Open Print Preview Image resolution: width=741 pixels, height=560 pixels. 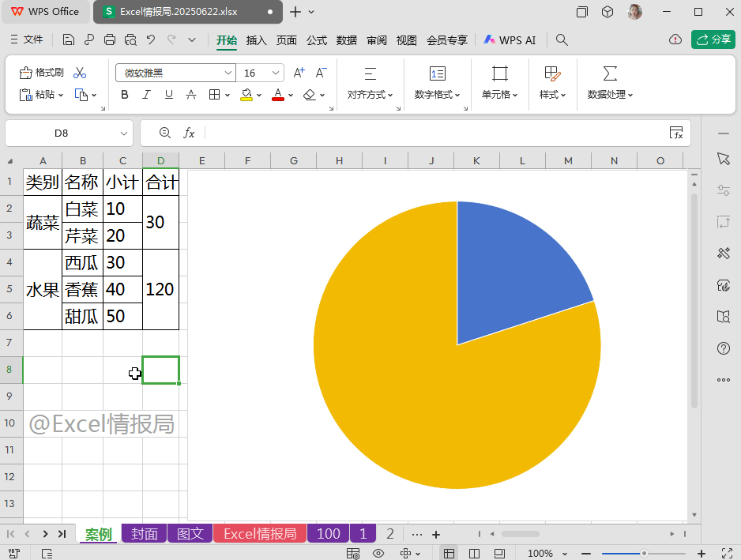(x=129, y=39)
